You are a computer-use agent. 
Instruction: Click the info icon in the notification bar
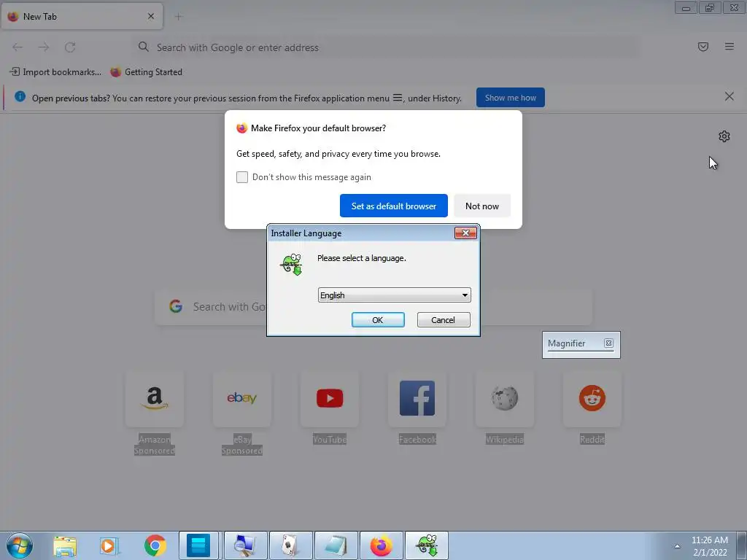(x=20, y=97)
